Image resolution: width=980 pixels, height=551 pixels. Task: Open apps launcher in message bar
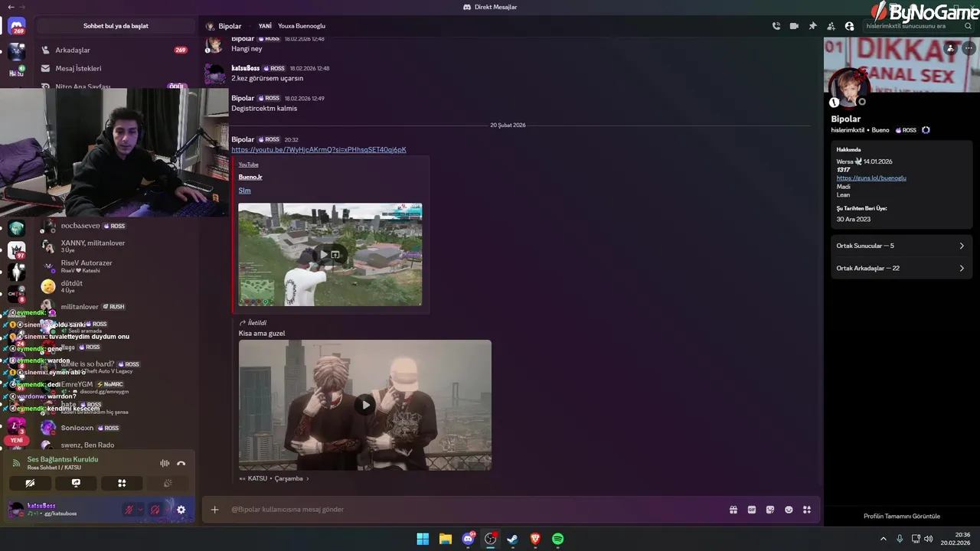[x=807, y=510]
